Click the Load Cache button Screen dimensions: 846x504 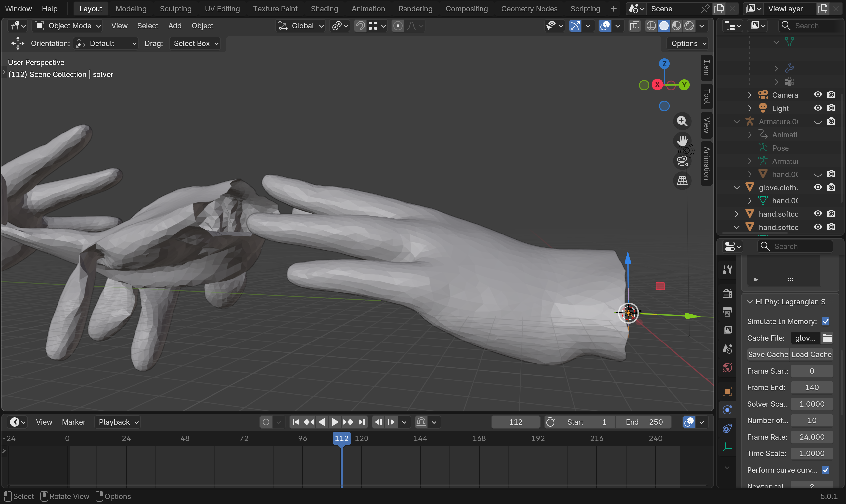coord(811,354)
